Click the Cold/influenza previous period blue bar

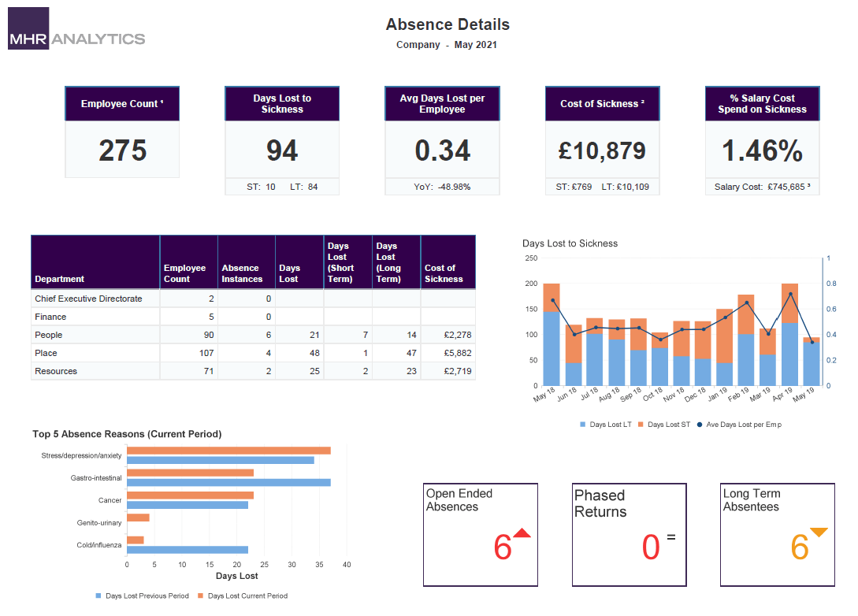point(188,550)
